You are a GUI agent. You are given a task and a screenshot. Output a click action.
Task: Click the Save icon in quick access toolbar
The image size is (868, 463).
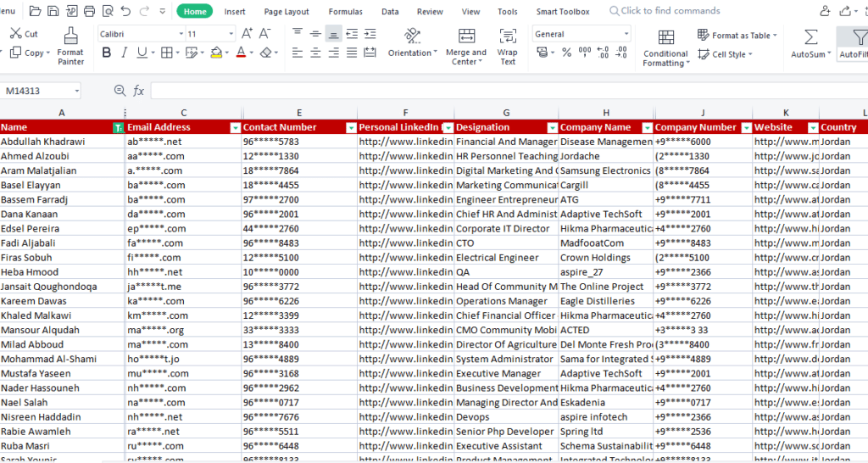tap(53, 11)
